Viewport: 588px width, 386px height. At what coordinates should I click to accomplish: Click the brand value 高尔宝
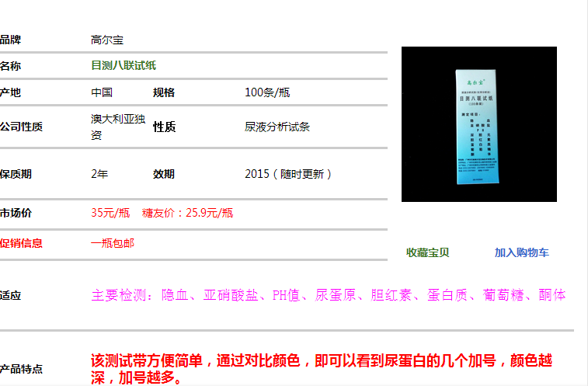click(x=107, y=40)
